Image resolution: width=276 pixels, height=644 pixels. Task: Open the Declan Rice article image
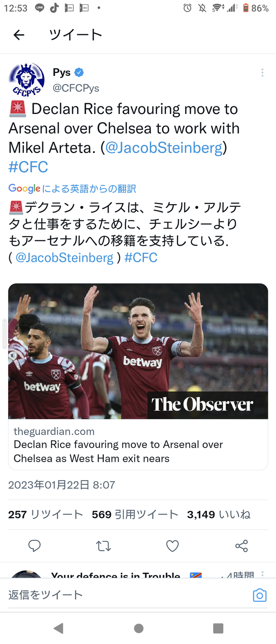pos(138,351)
